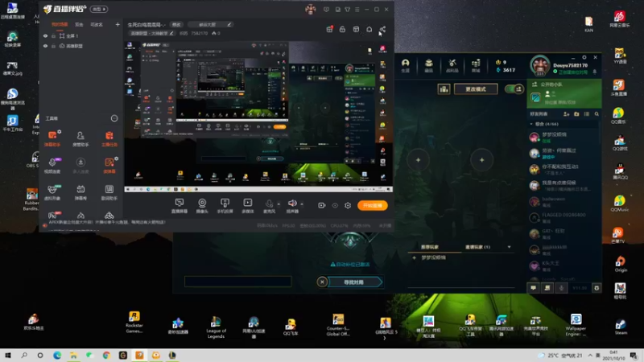
Task: Open the 虚拟形象 tool in the toolbox
Action: click(52, 192)
